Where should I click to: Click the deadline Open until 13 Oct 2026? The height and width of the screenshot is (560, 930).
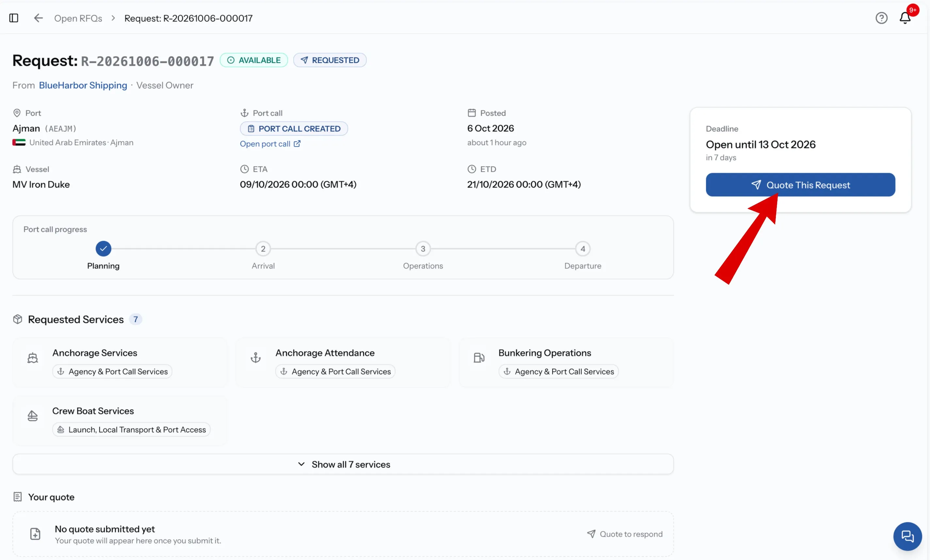point(761,145)
